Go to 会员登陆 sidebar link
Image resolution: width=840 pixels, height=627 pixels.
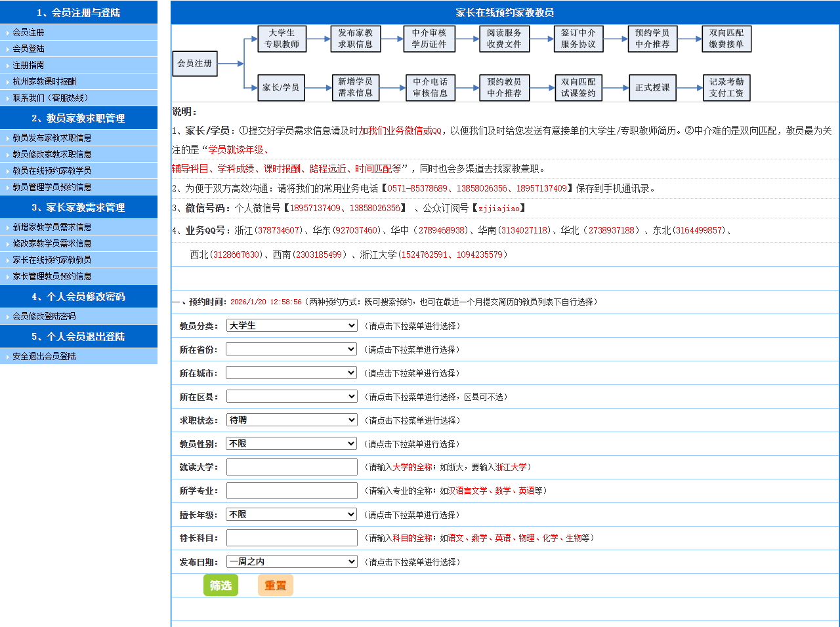coord(29,49)
